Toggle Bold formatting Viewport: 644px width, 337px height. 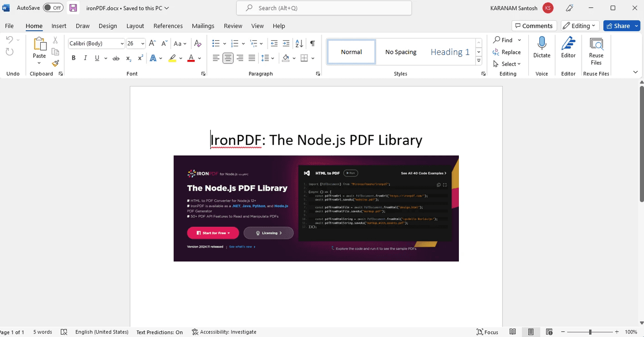coord(73,58)
